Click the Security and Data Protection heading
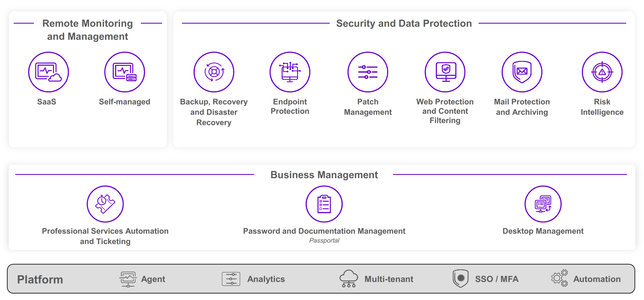Screen dimensions: 644x300 tap(404, 23)
